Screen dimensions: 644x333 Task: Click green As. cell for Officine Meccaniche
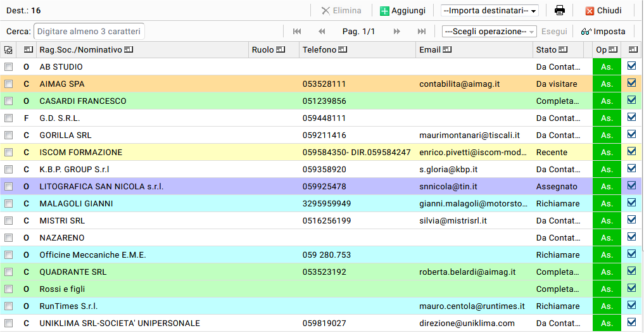[x=607, y=255]
